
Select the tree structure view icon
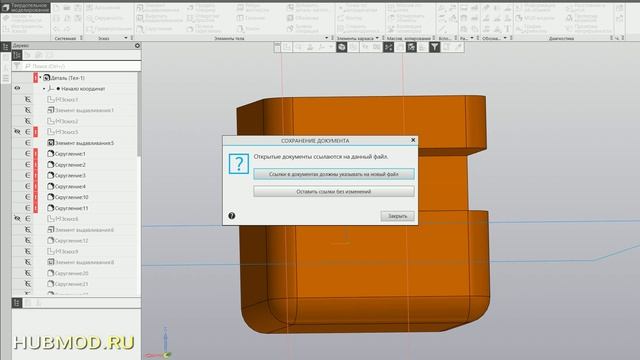click(x=17, y=55)
